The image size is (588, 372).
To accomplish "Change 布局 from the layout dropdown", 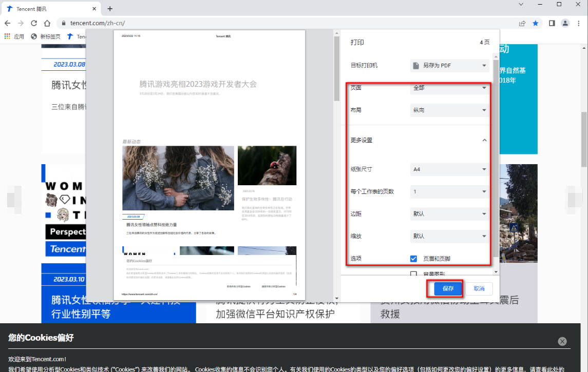I will [449, 110].
